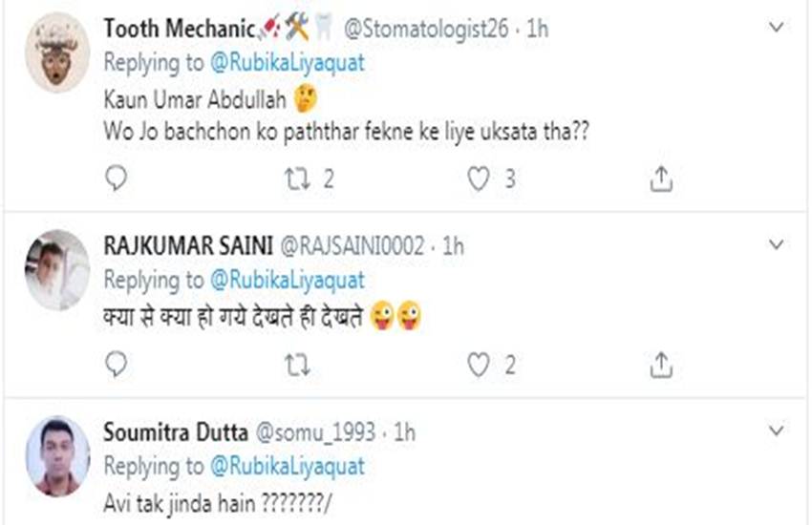Share Tooth Mechanic's tweet
Viewport: 812px width, 525px height.
(661, 178)
